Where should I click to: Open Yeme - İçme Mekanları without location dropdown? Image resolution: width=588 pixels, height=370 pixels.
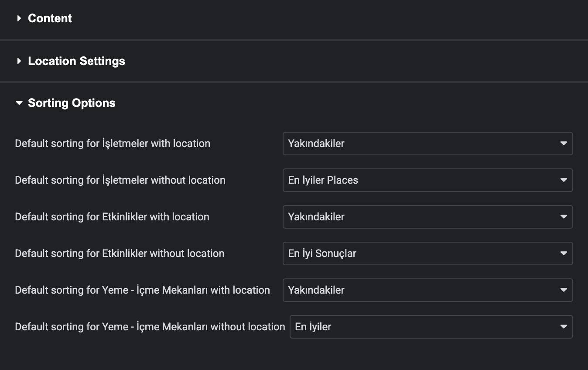pos(431,327)
